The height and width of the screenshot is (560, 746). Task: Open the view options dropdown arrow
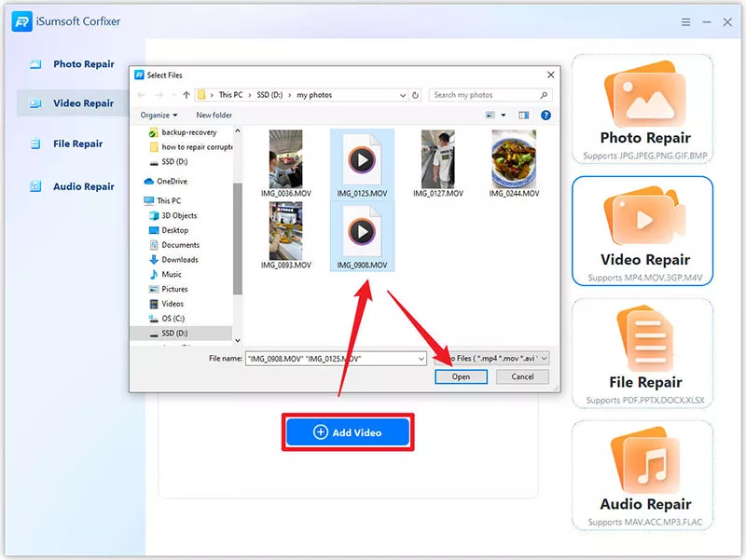[x=504, y=115]
